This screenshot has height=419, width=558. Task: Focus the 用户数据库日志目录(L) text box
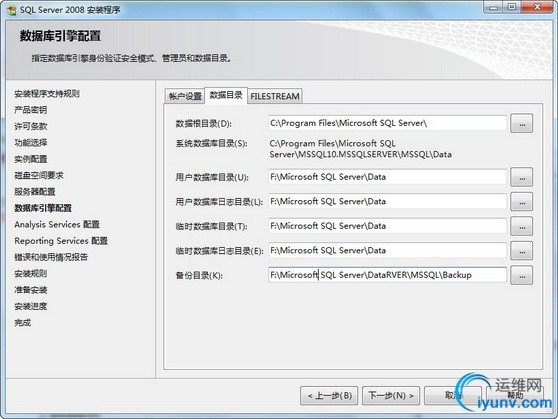pyautogui.click(x=388, y=201)
